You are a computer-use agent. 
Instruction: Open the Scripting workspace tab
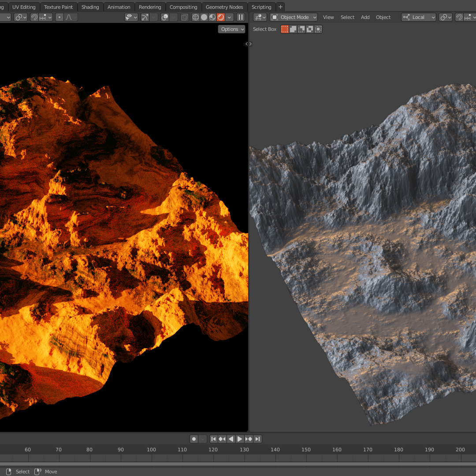pos(261,7)
